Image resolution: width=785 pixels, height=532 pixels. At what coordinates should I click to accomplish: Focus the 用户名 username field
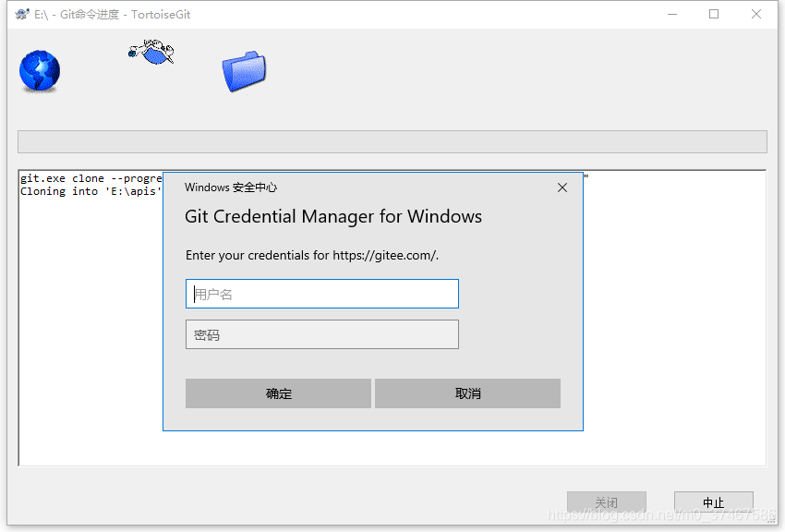click(322, 294)
